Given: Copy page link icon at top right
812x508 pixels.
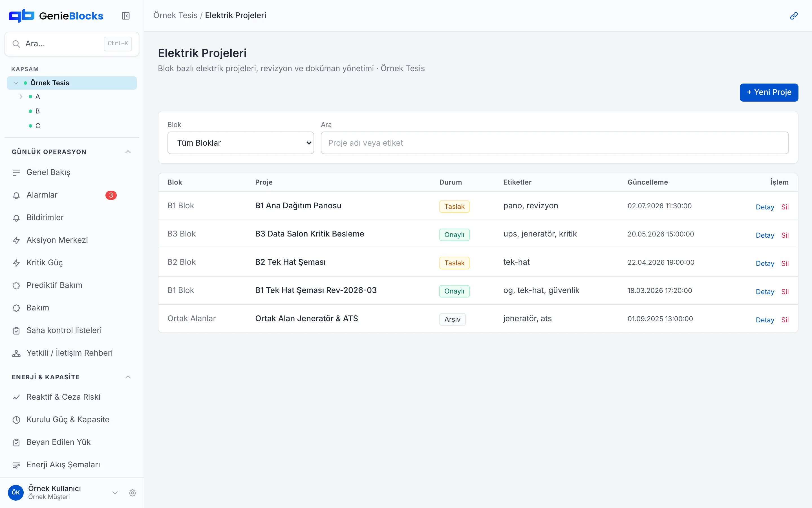Looking at the screenshot, I should click(794, 16).
